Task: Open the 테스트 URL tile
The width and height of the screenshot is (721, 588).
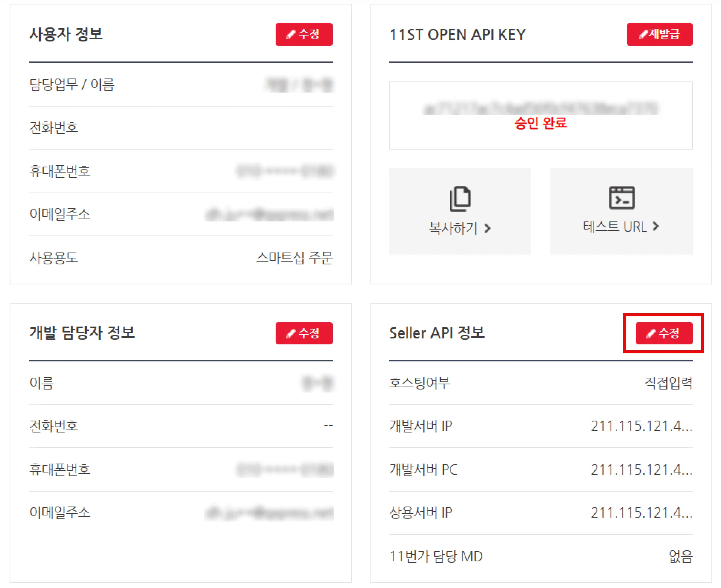Action: coord(621,211)
